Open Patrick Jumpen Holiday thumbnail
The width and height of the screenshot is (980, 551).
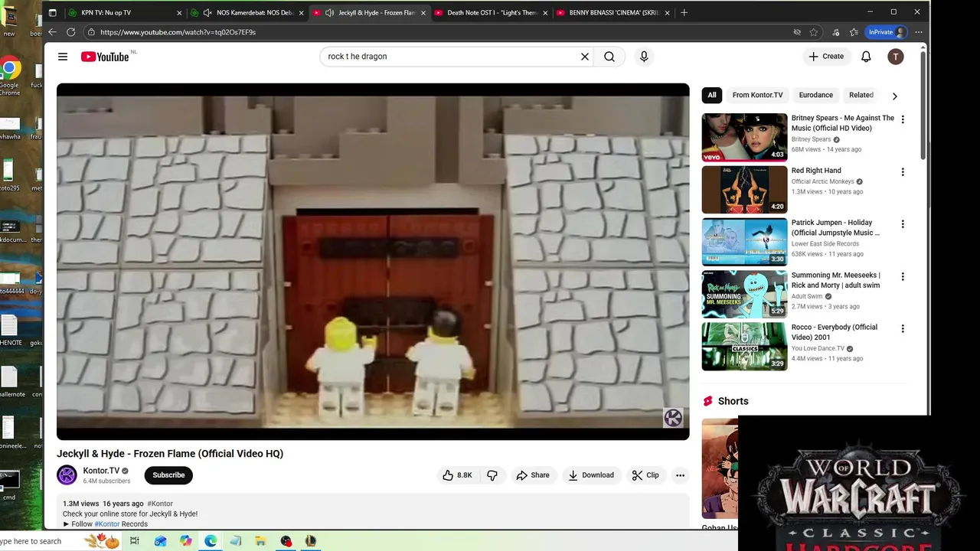click(x=744, y=242)
